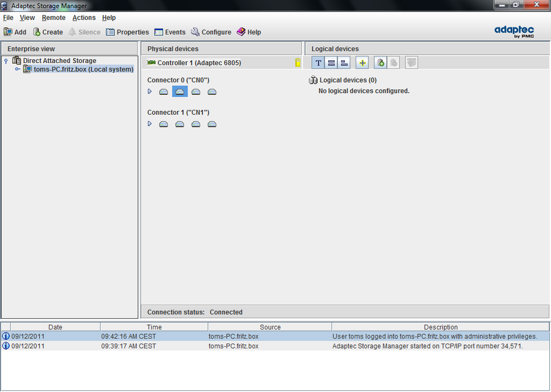
Task: Select fourth drive on Connector 1
Action: (x=212, y=124)
